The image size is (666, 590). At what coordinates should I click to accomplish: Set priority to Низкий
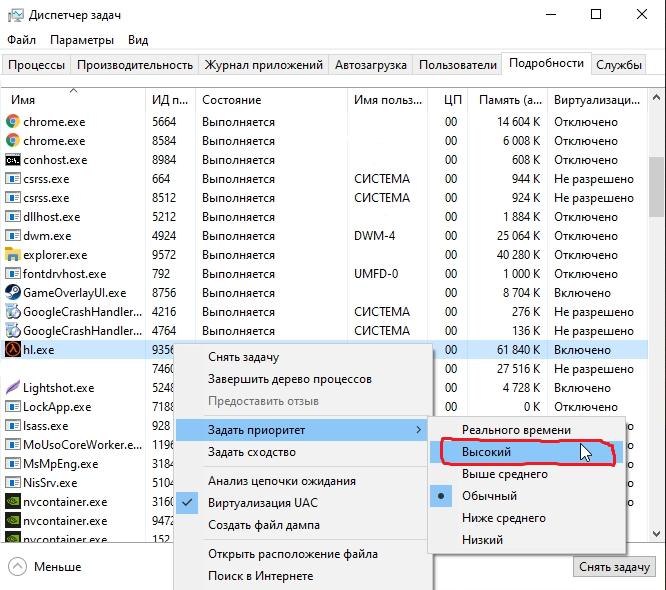tap(527, 540)
